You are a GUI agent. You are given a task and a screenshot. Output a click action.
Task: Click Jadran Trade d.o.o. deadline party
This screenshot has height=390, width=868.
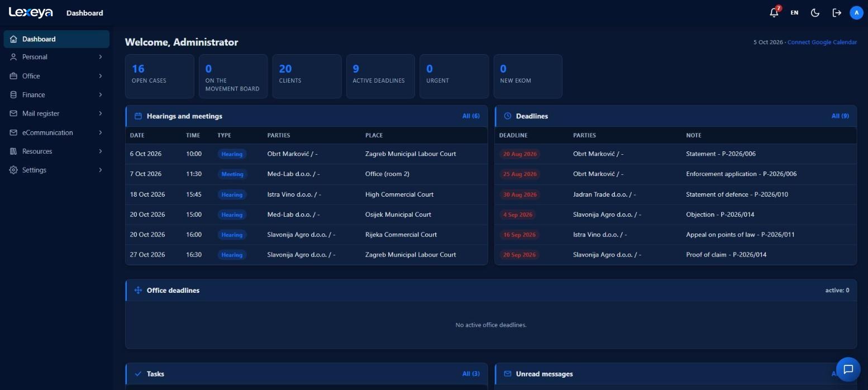604,194
